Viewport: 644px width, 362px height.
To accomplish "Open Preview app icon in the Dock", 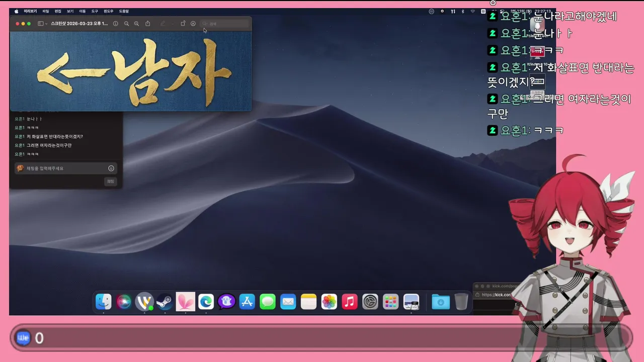I will pyautogui.click(x=411, y=302).
